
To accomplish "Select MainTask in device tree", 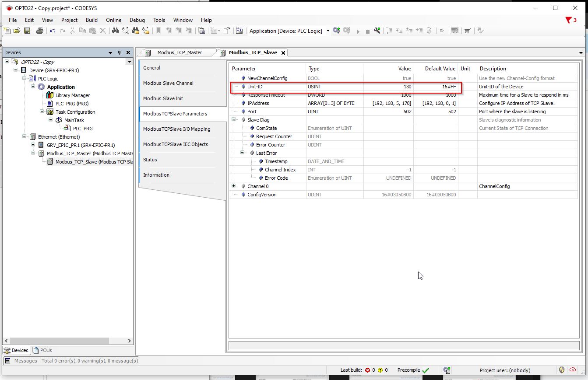I will pyautogui.click(x=74, y=120).
